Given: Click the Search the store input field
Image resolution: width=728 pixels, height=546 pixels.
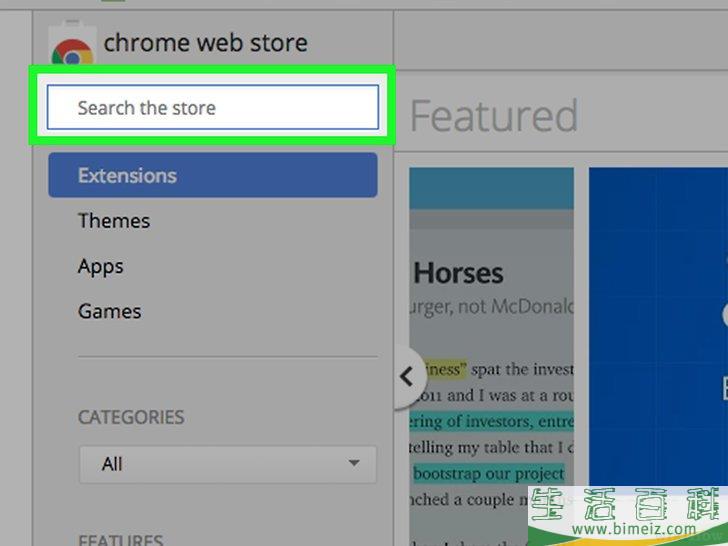Looking at the screenshot, I should tap(213, 107).
